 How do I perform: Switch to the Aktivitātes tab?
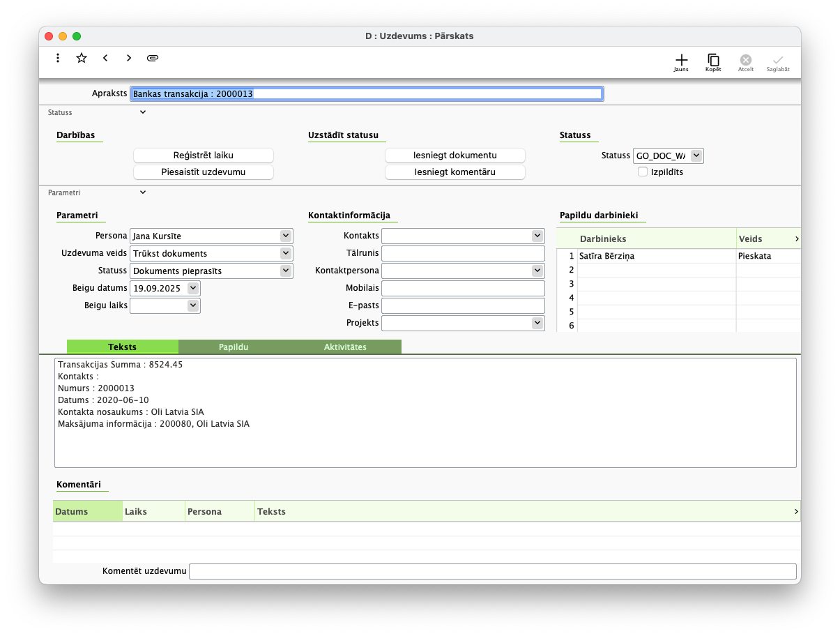coord(345,347)
